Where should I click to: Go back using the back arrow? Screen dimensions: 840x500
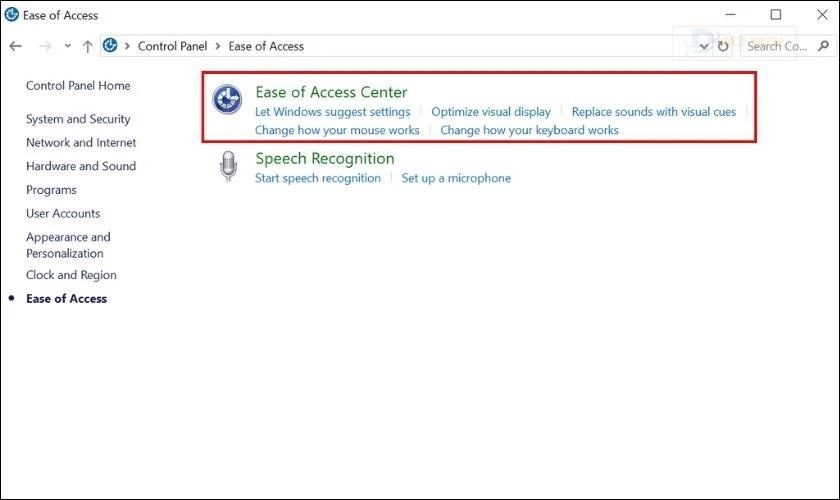tap(15, 46)
